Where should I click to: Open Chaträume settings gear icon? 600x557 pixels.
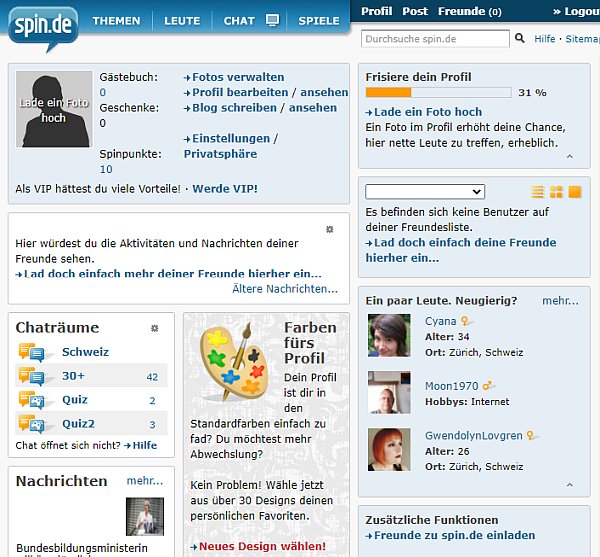(x=154, y=328)
